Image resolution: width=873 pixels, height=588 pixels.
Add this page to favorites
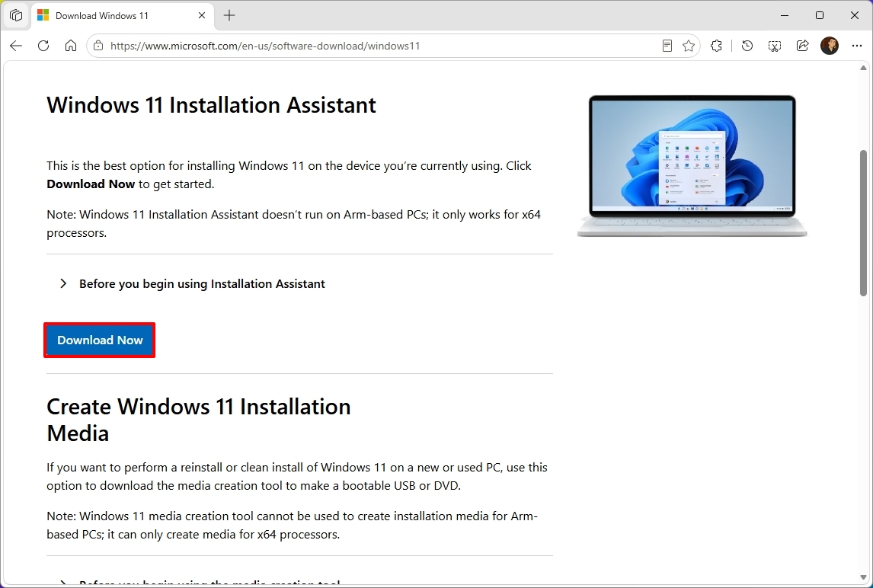click(689, 46)
